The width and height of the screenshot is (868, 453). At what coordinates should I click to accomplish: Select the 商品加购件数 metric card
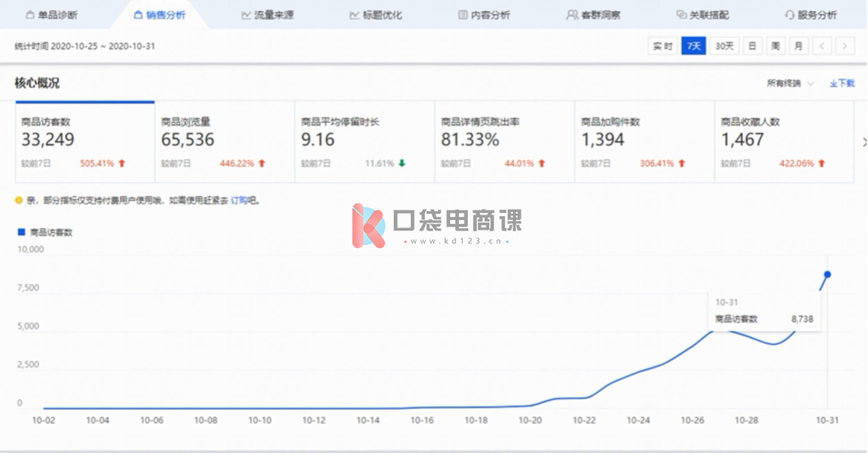(645, 141)
